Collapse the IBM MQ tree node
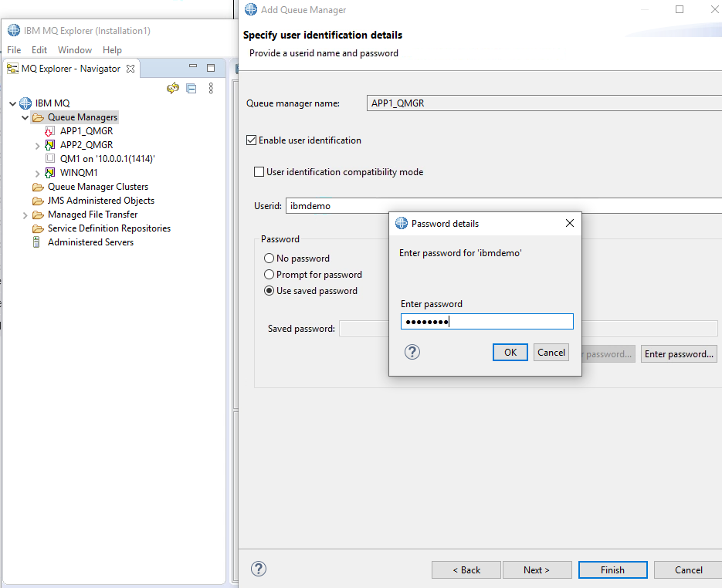 (x=13, y=103)
